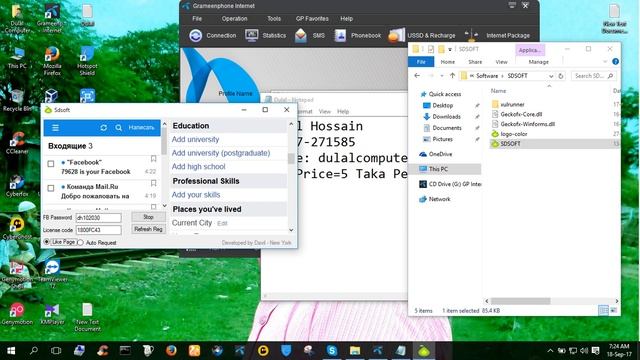The width and height of the screenshot is (640, 360).
Task: Click the Sdsoft profile panel scrollbar thumb
Action: [x=291, y=158]
